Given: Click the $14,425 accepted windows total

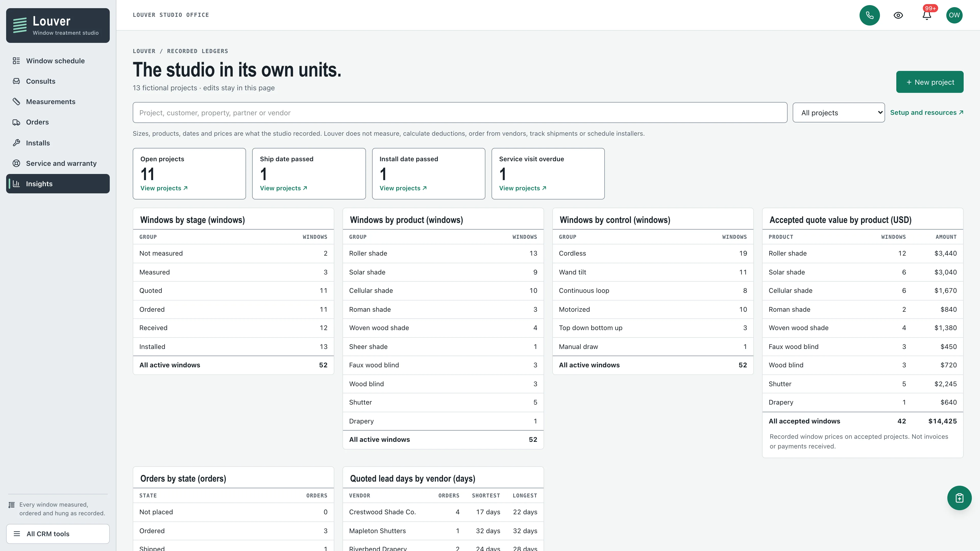Looking at the screenshot, I should [942, 421].
